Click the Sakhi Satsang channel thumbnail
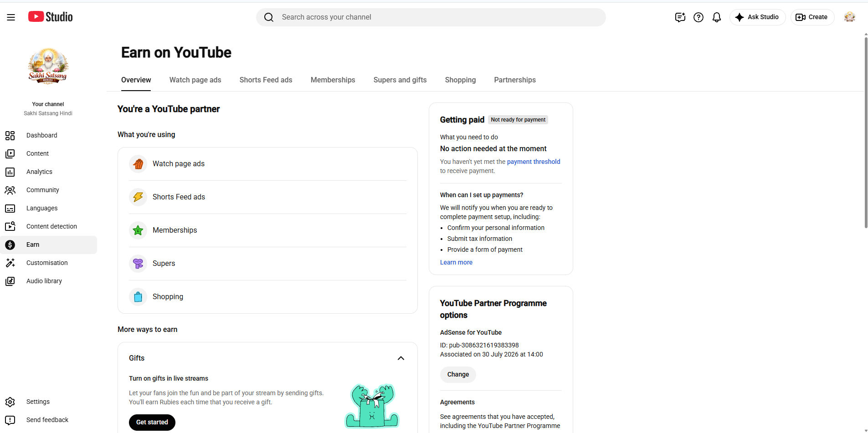 tap(48, 66)
